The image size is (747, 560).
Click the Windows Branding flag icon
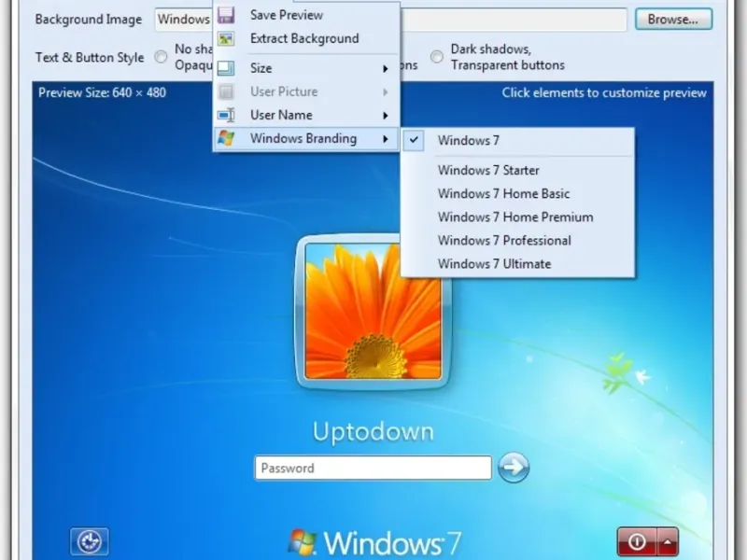pyautogui.click(x=226, y=138)
